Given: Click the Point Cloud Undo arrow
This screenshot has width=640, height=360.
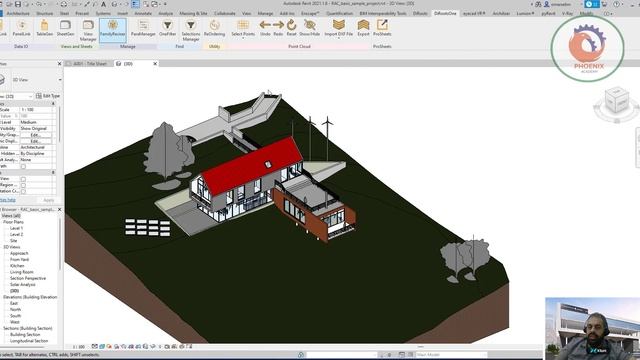Looking at the screenshot, I should (265, 28).
